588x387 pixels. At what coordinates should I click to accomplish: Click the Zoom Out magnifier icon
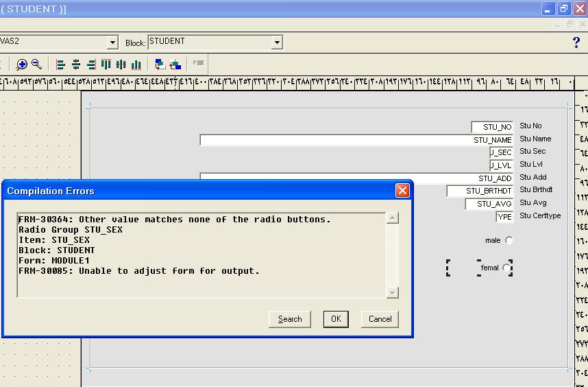pyautogui.click(x=37, y=64)
